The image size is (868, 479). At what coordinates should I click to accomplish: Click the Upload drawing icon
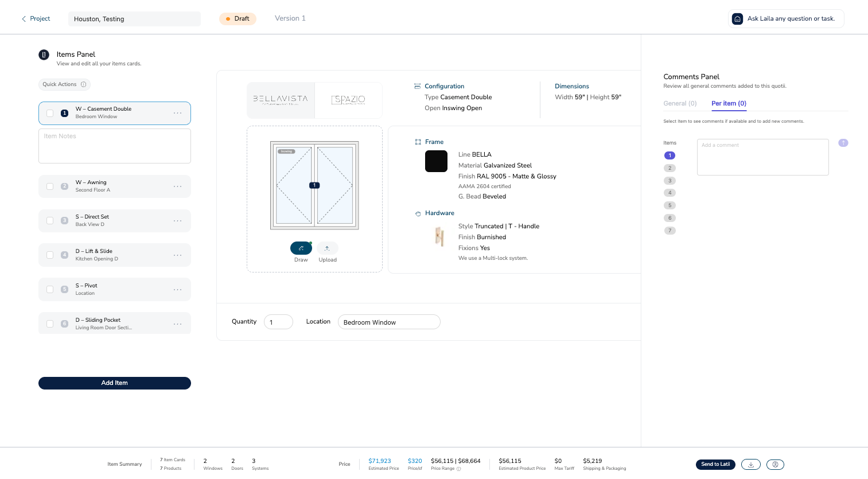pyautogui.click(x=327, y=248)
